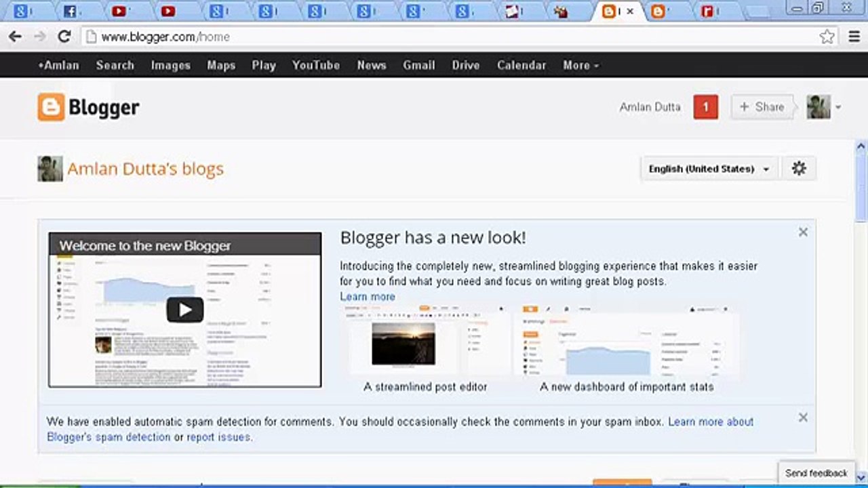This screenshot has width=868, height=488.
Task: Reload the Blogger page
Action: tap(64, 37)
